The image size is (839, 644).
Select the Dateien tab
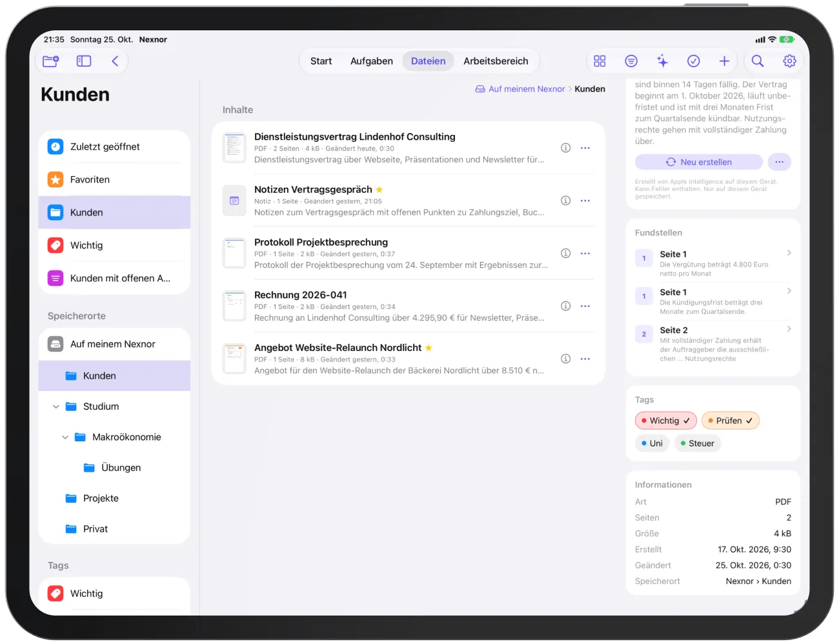coord(429,61)
